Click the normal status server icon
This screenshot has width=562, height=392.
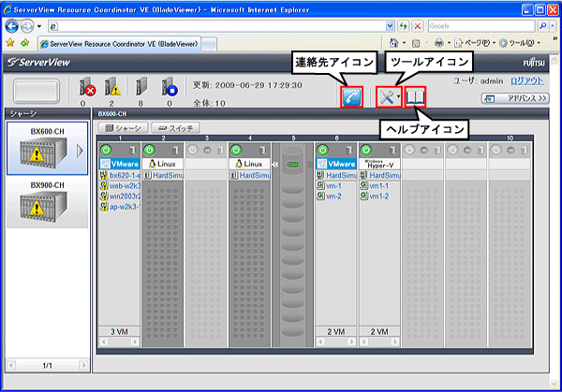(x=141, y=86)
